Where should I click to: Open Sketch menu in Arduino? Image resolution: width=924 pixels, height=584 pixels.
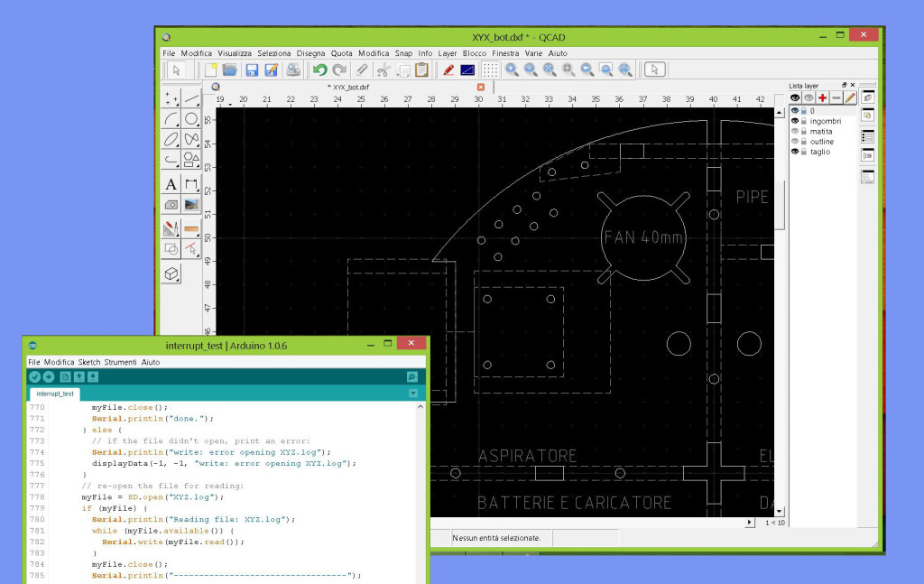click(x=89, y=362)
